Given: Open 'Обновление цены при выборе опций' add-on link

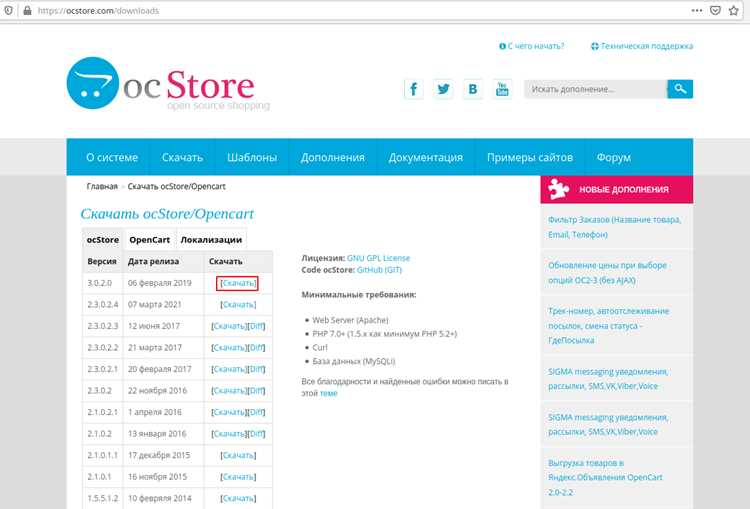Looking at the screenshot, I should [607, 273].
